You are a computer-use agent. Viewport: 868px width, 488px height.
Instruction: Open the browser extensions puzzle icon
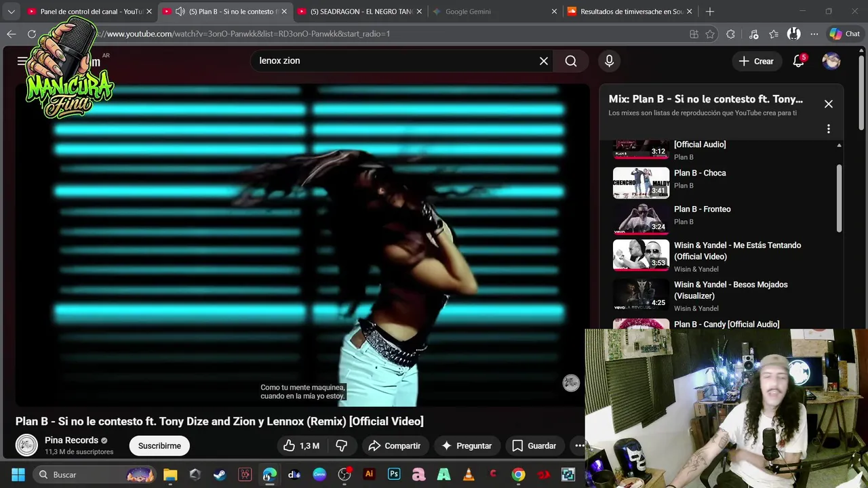730,34
